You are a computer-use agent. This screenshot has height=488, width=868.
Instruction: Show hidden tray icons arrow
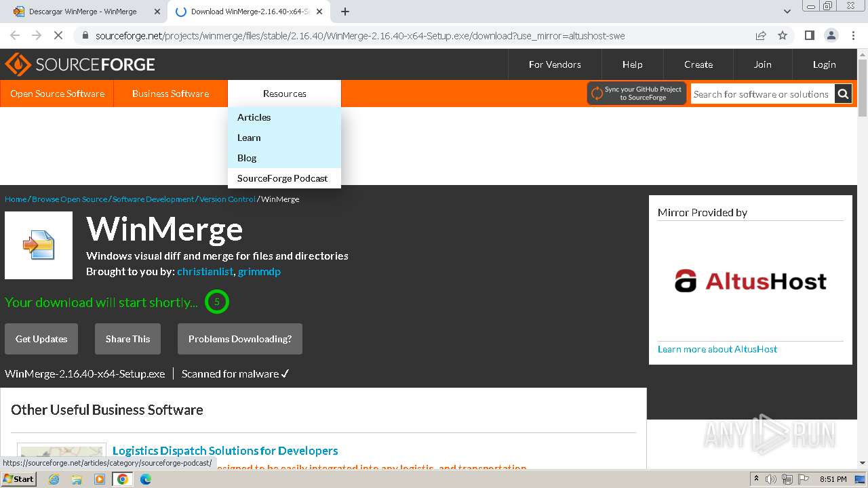[x=756, y=479]
